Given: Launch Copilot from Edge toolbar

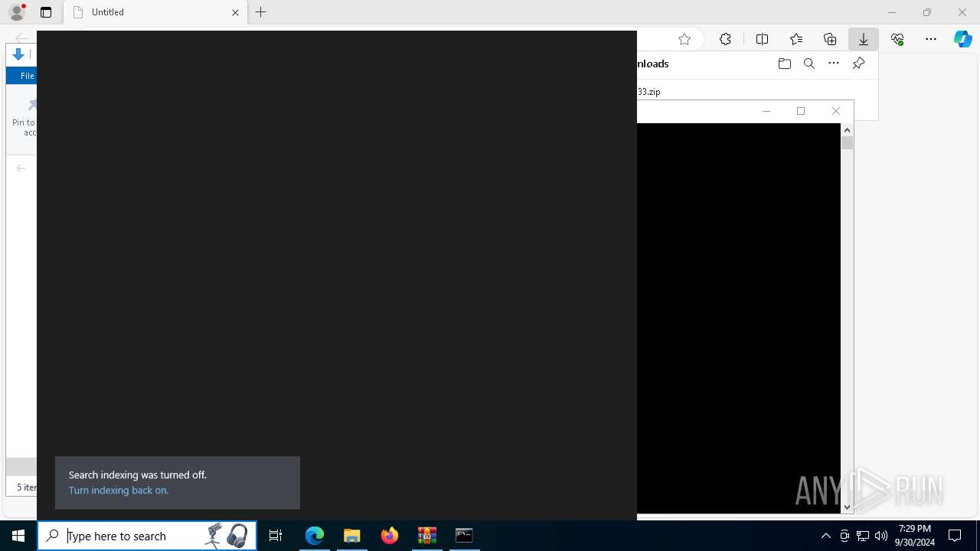Looking at the screenshot, I should [x=963, y=39].
